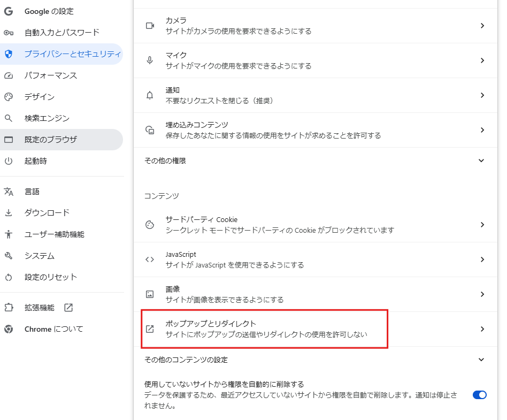Open マイク settings via its arrow
Image resolution: width=507 pixels, height=420 pixels.
tap(482, 60)
